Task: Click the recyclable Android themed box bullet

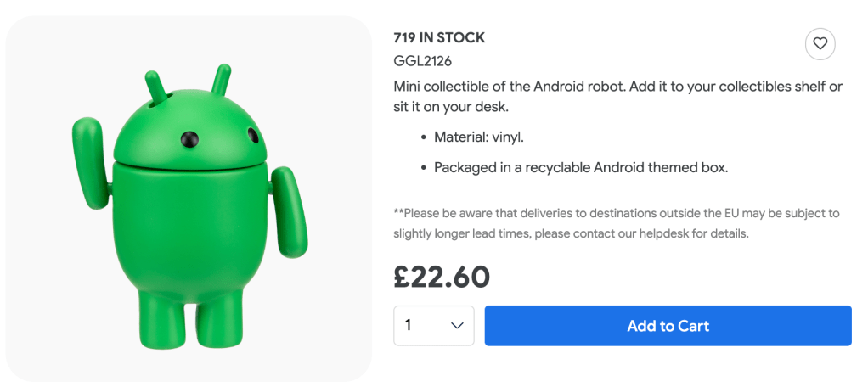Action: point(581,167)
